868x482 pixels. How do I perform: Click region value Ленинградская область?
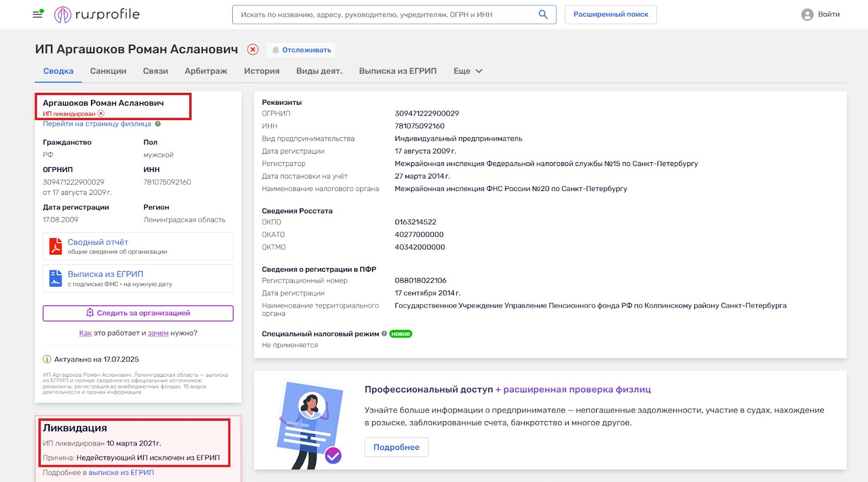pyautogui.click(x=184, y=220)
